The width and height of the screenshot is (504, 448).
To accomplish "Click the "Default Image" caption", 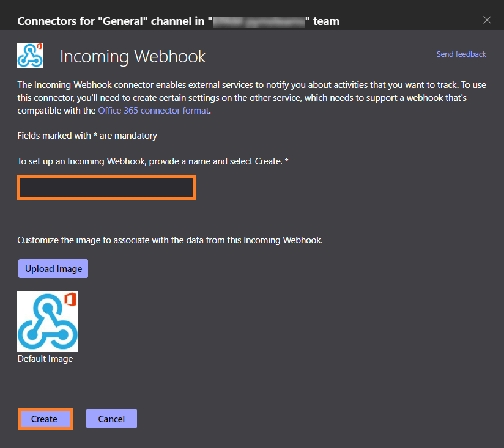I will pos(45,359).
